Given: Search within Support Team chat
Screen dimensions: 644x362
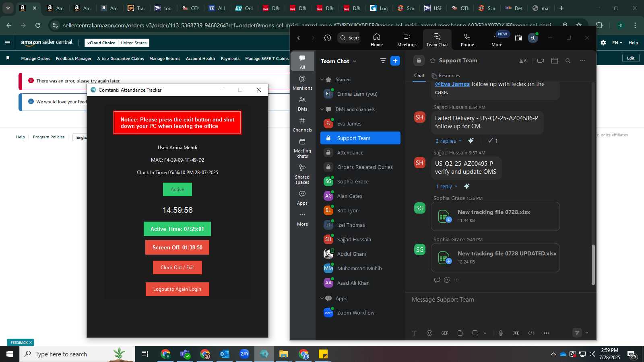Looking at the screenshot, I should [x=568, y=61].
